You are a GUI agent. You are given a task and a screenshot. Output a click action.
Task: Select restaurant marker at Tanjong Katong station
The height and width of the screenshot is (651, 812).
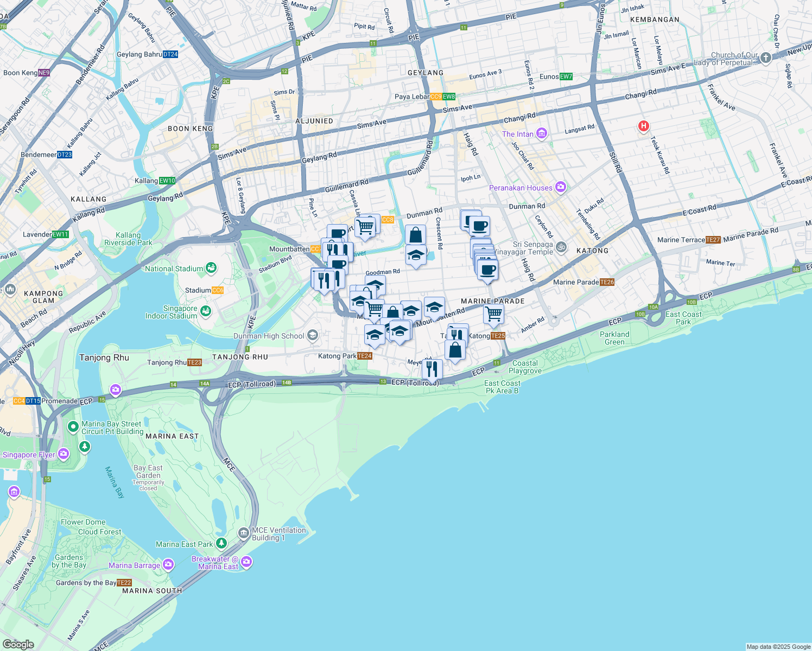pos(458,334)
